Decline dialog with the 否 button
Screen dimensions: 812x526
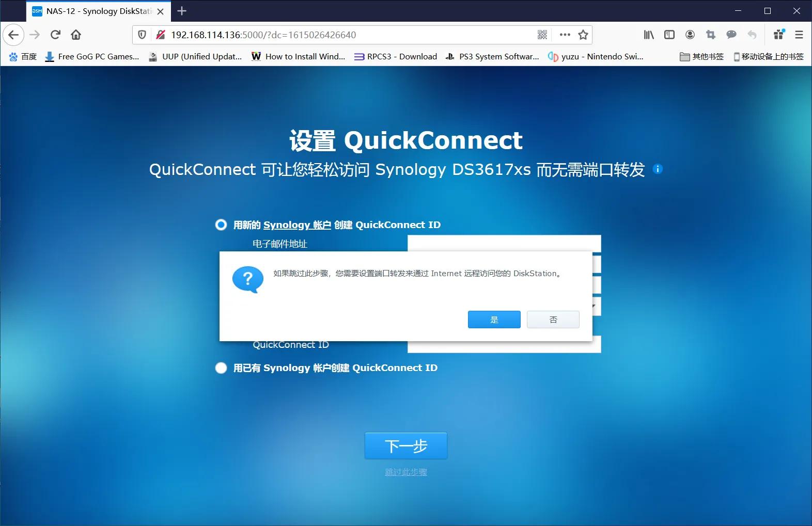553,320
